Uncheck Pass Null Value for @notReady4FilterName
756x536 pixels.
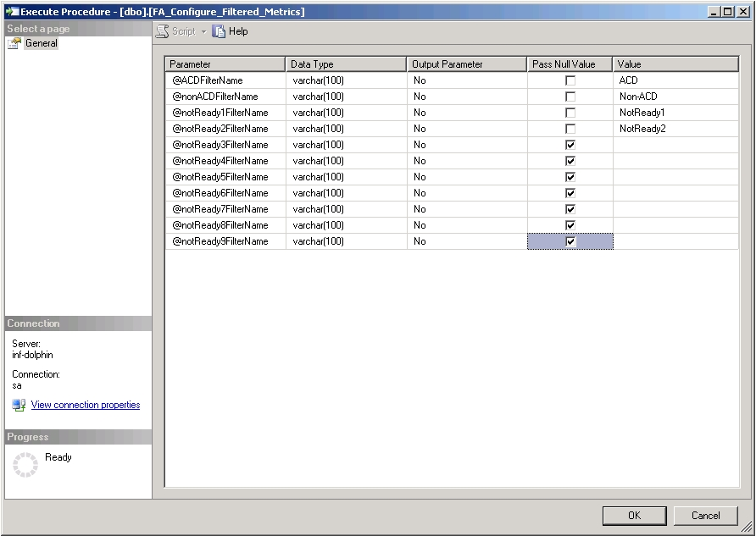(x=570, y=161)
